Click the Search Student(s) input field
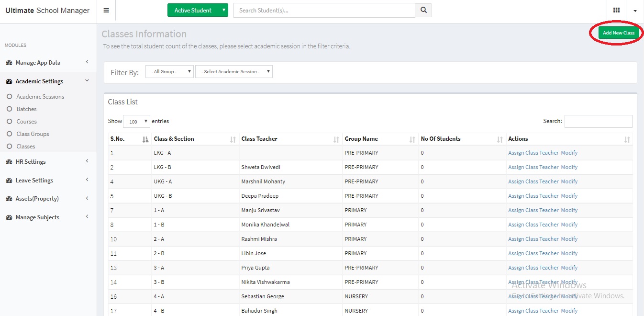The image size is (644, 316). [324, 10]
